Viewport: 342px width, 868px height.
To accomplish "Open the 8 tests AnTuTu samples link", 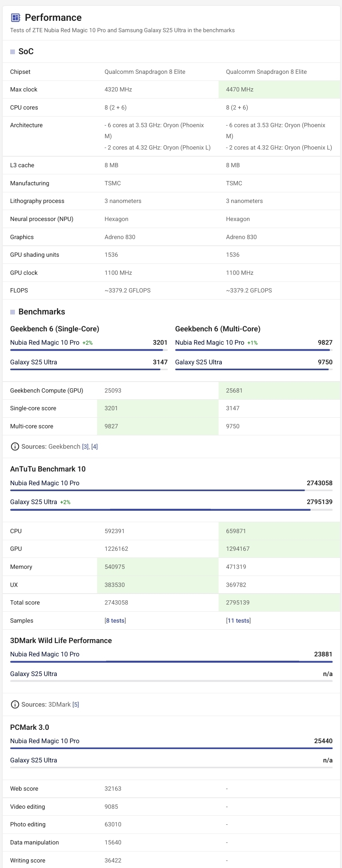I will (x=115, y=621).
